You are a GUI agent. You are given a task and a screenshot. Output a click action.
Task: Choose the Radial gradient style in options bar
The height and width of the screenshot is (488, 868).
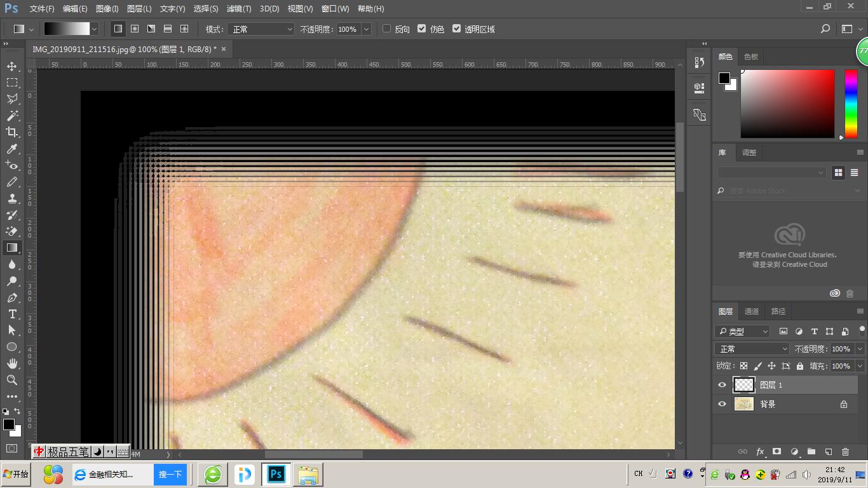134,29
